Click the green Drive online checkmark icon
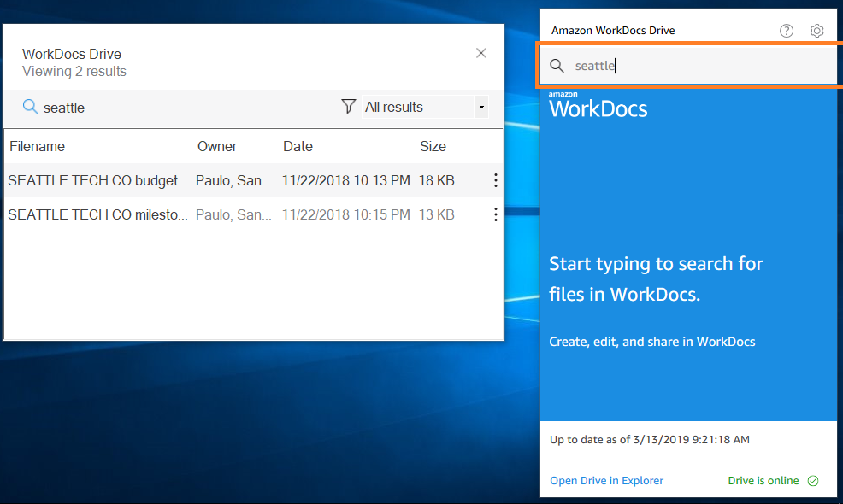Screen dimensions: 843x504 [813, 481]
